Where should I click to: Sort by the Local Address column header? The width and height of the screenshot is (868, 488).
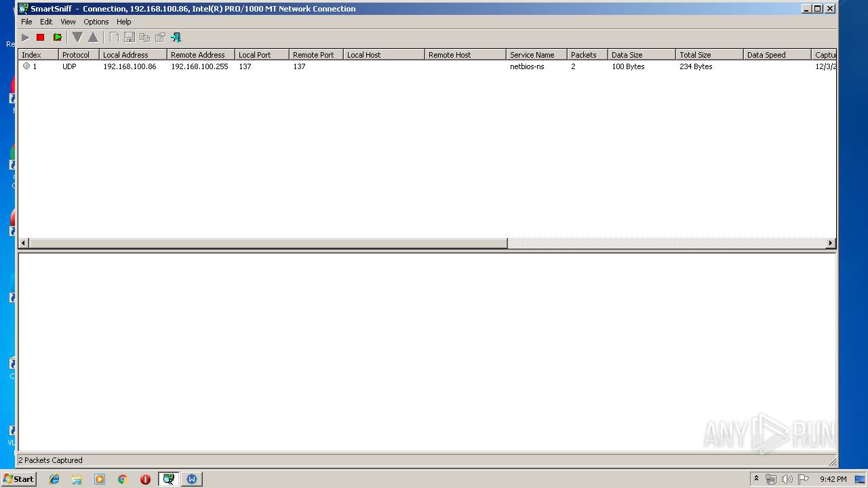[x=133, y=55]
